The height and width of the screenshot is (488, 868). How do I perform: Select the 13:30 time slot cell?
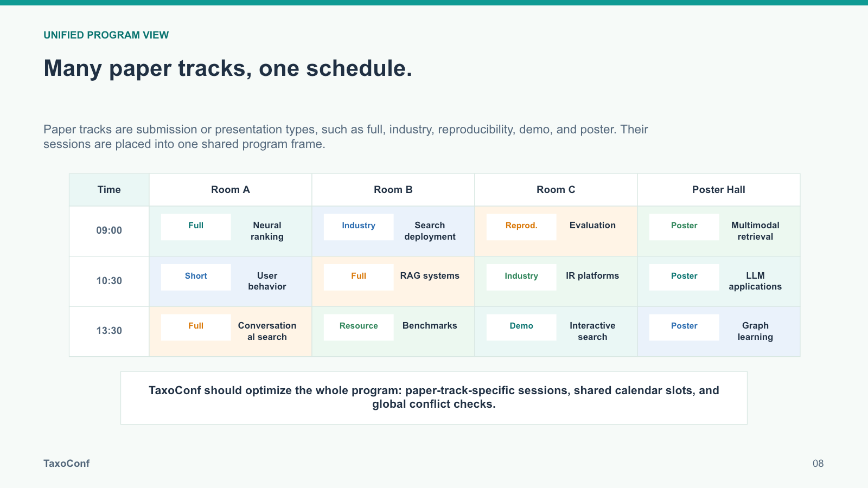click(x=109, y=331)
